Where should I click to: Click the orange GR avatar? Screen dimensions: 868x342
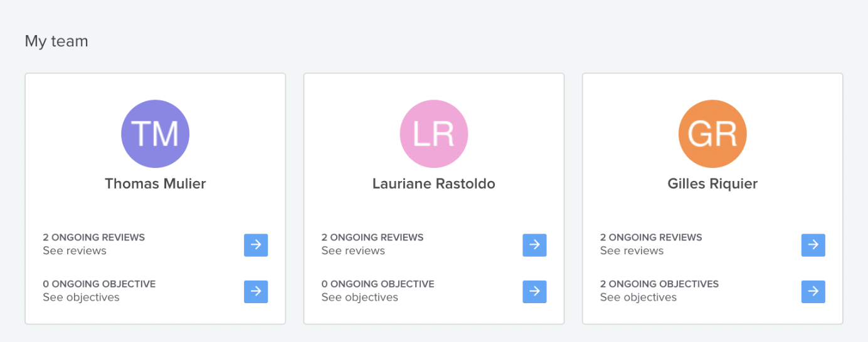tap(712, 134)
